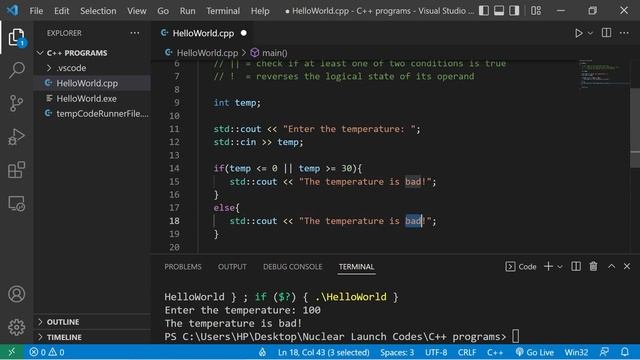This screenshot has height=360, width=640.
Task: Close the terminal panel
Action: (x=627, y=267)
